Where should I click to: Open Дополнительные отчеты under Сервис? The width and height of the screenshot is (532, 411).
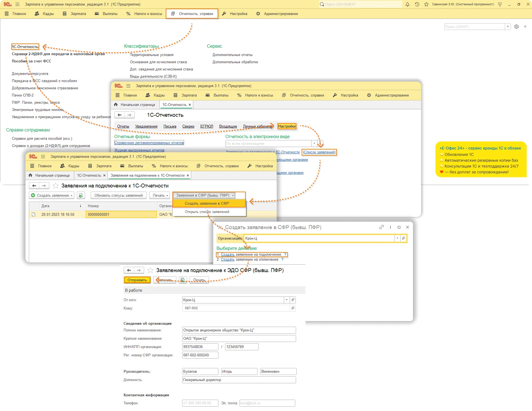coord(232,55)
